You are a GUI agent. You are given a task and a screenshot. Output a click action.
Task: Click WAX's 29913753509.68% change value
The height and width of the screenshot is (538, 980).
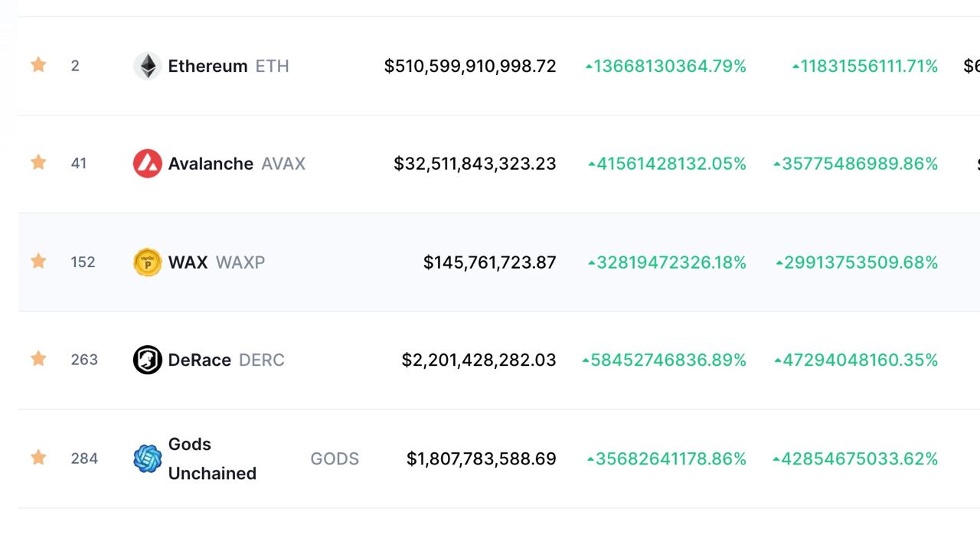pyautogui.click(x=857, y=262)
